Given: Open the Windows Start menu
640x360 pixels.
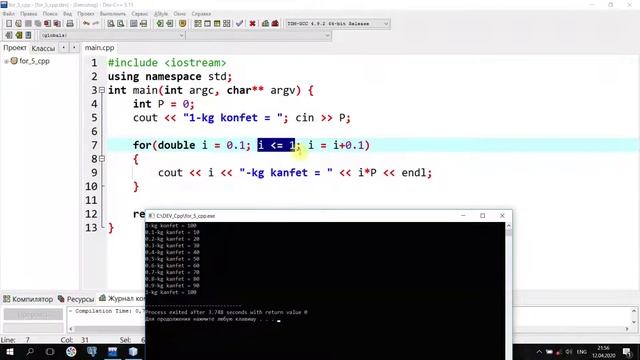Looking at the screenshot, I should pos(9,351).
